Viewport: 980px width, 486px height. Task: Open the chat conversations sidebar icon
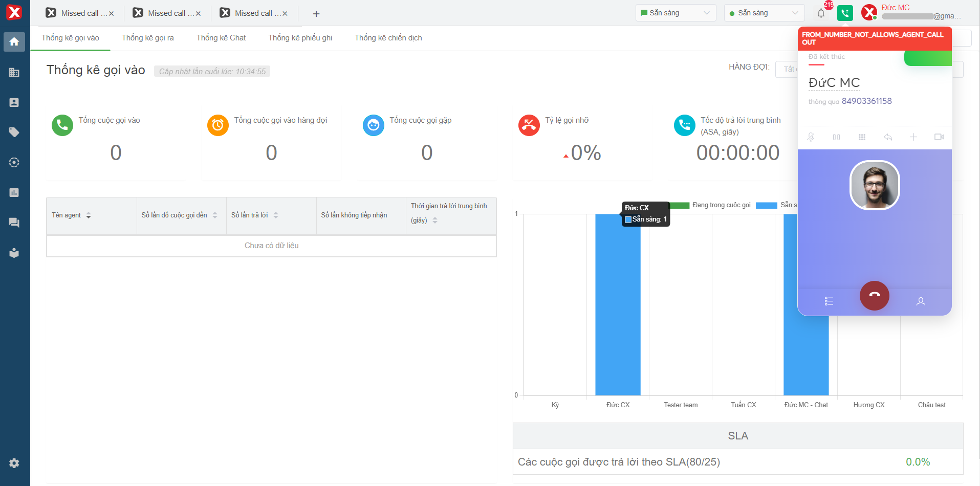pyautogui.click(x=14, y=223)
